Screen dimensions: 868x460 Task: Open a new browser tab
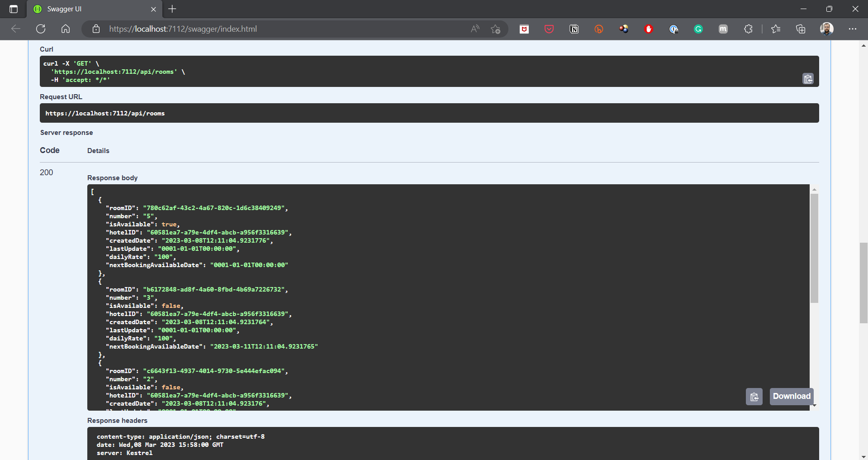click(172, 9)
